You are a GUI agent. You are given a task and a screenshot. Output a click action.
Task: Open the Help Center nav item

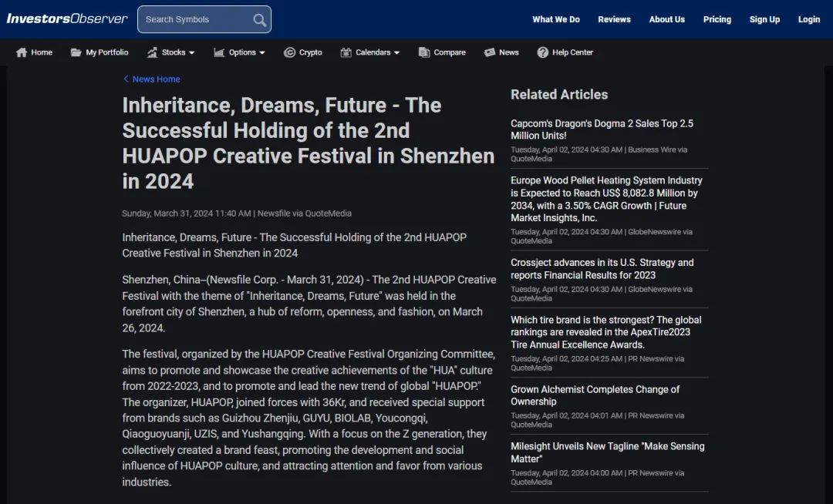click(565, 52)
